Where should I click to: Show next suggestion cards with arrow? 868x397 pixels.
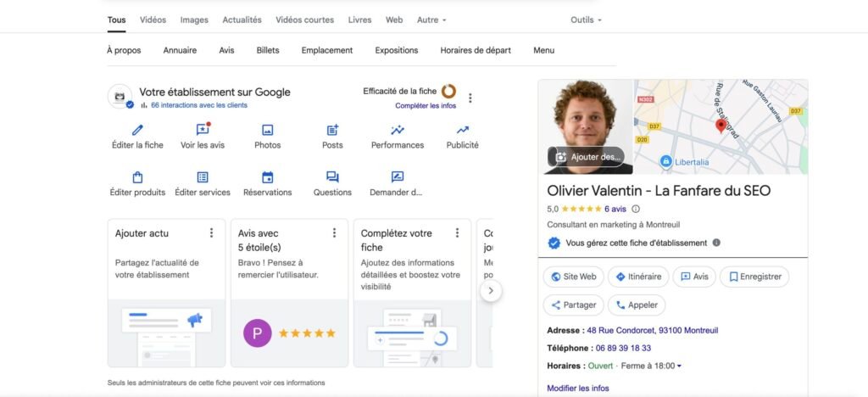491,291
